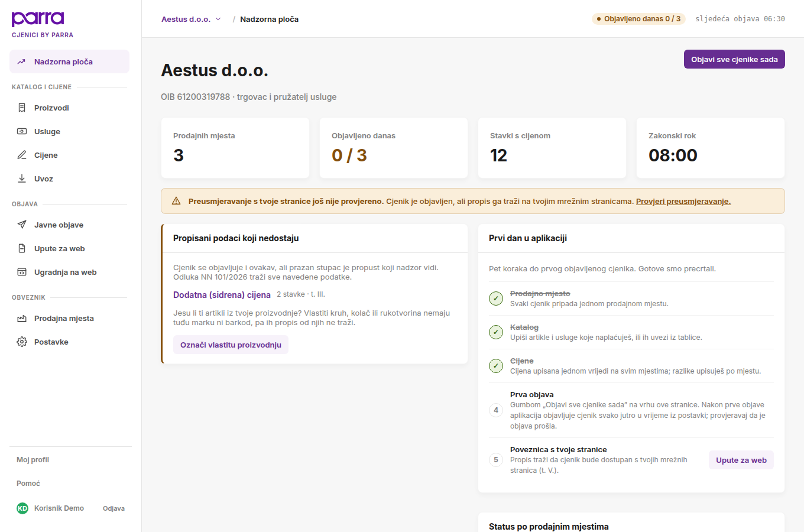
Task: Open Pomoć in the sidebar
Action: tap(28, 484)
